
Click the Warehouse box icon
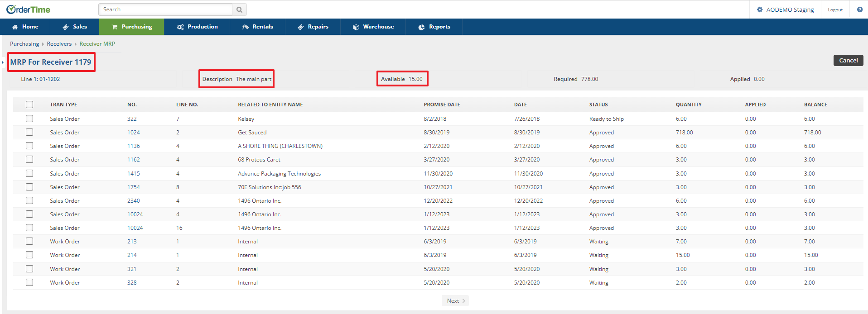pyautogui.click(x=356, y=27)
